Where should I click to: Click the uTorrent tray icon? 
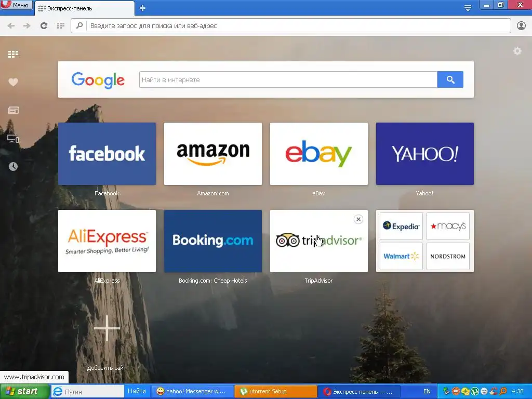point(475,391)
